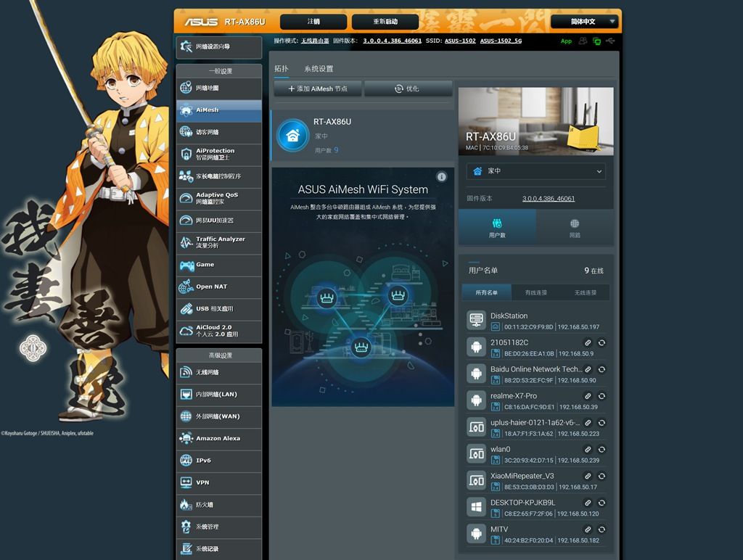743x560 pixels.
Task: Click the info icon on AiMesh banner
Action: click(441, 177)
